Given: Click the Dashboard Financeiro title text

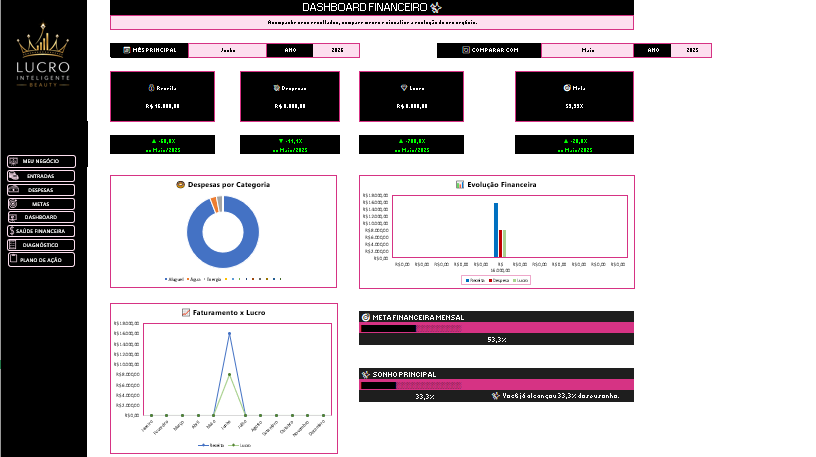Looking at the screenshot, I should click(365, 7).
